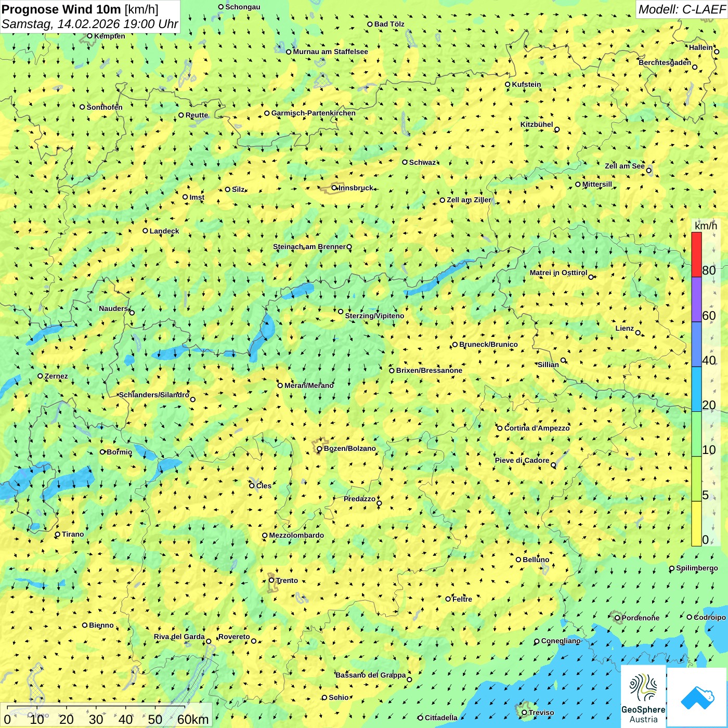Click the Treviso city label
Viewport: 728px width, 728px height.
pos(541,712)
